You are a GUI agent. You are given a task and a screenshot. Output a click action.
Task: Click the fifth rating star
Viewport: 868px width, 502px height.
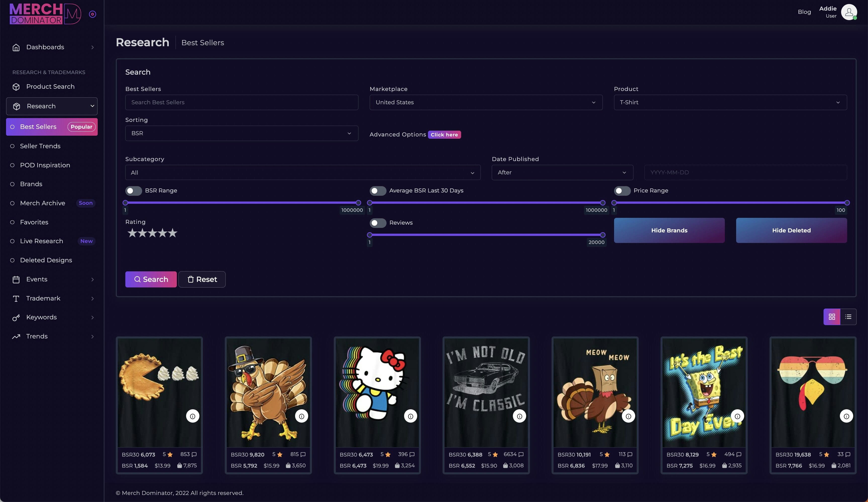pos(172,233)
